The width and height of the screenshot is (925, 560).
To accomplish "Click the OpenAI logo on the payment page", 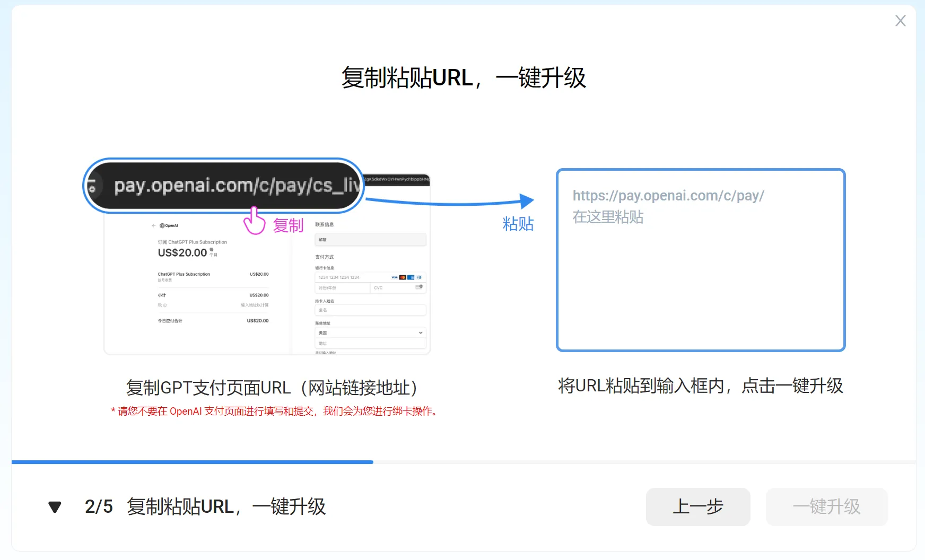I will (x=163, y=225).
